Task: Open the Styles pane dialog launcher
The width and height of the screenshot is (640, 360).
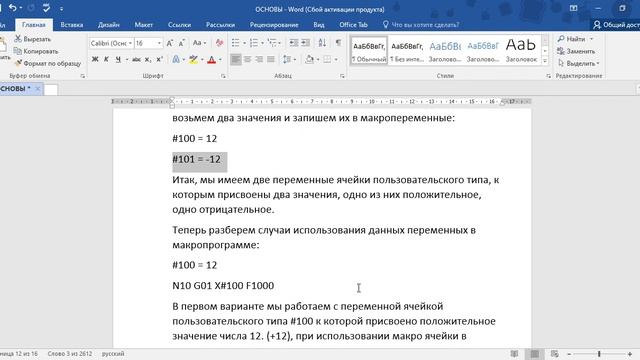Action: coord(548,76)
